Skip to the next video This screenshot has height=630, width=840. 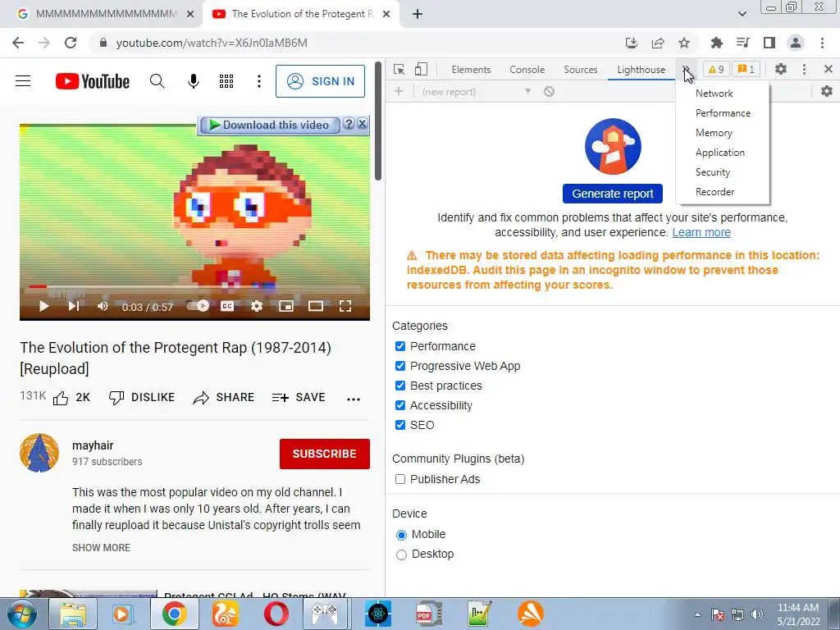coord(74,306)
